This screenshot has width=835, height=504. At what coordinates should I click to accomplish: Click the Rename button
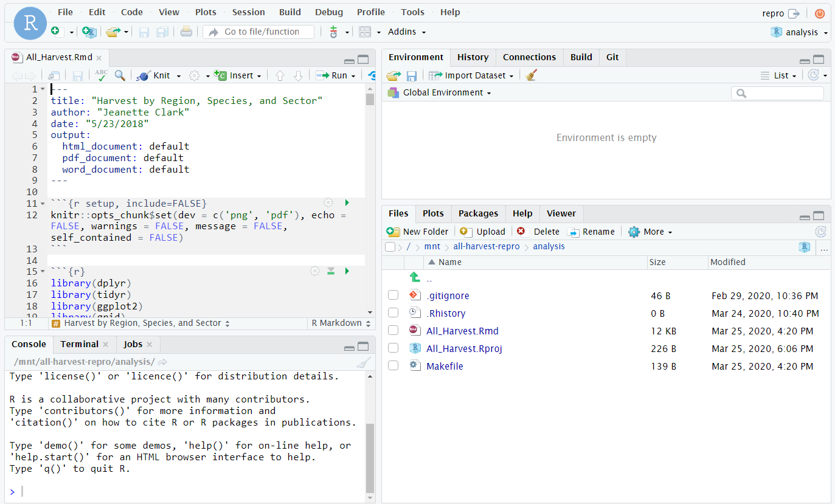pos(591,232)
